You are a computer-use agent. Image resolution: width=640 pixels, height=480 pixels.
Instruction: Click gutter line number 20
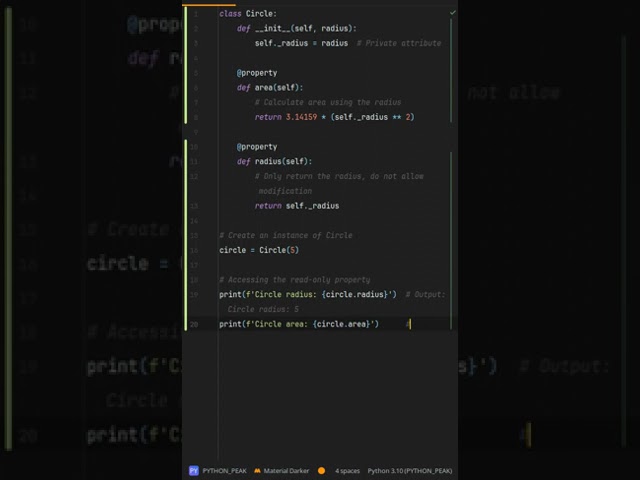tap(194, 324)
